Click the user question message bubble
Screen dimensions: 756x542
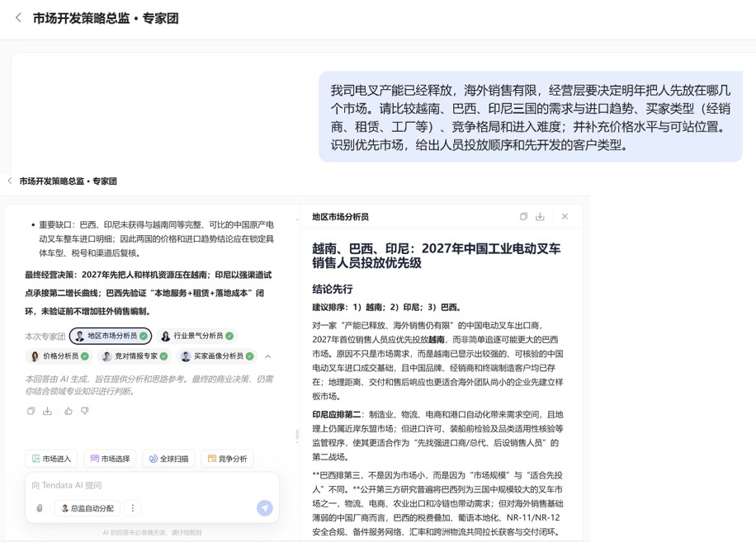[531, 117]
